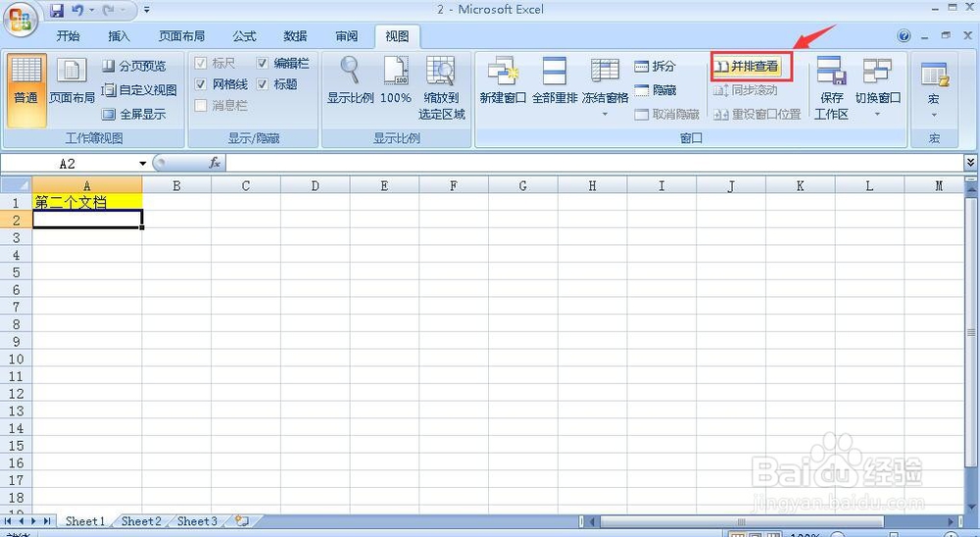Enable 全屏显示 full screen mode

coord(134,115)
